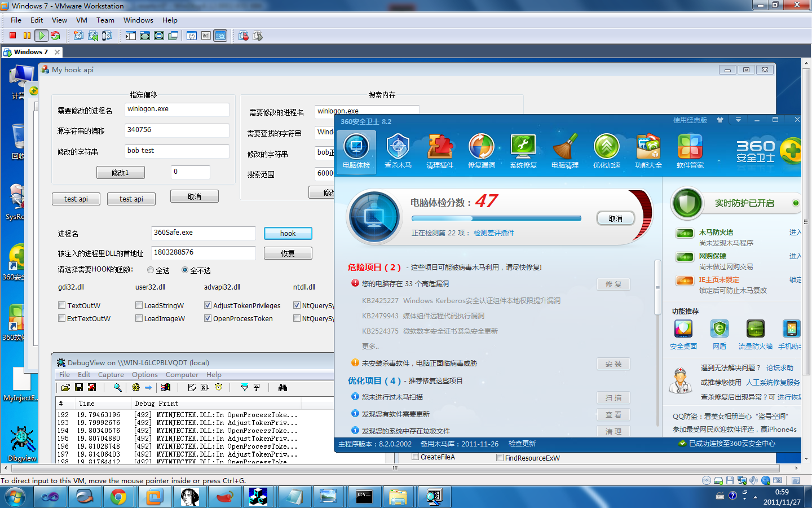The width and height of the screenshot is (812, 508).
Task: Click the 360 skin (shirt) icon
Action: click(720, 120)
